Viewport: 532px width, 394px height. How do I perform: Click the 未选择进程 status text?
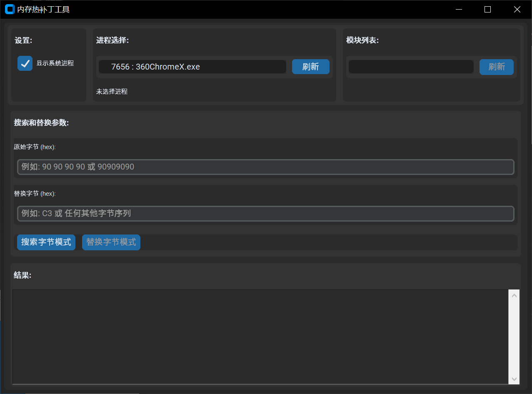(112, 92)
